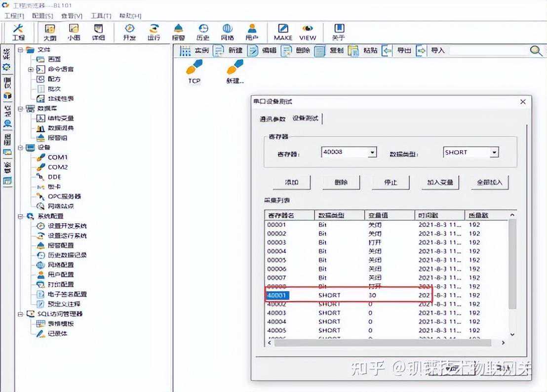Click the 运行 (Run) toolbar icon
The image size is (547, 392).
tap(154, 32)
